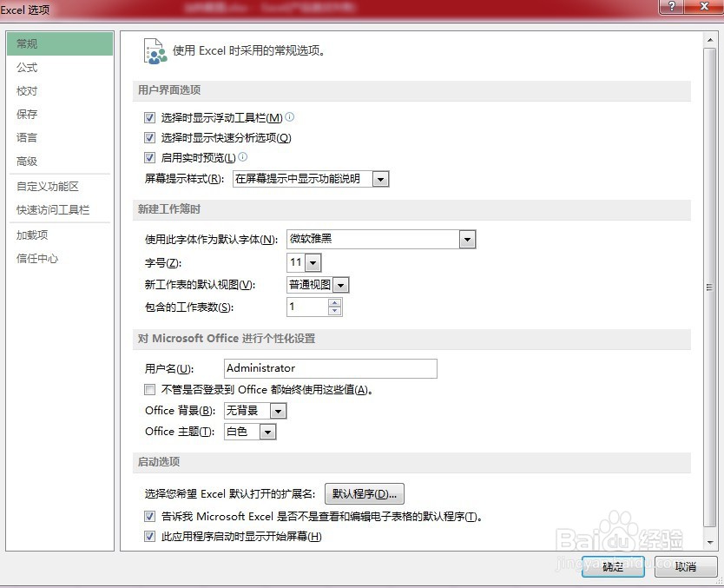
Task: Decrease 包含的工作表数 with down arrow
Action: 335,311
